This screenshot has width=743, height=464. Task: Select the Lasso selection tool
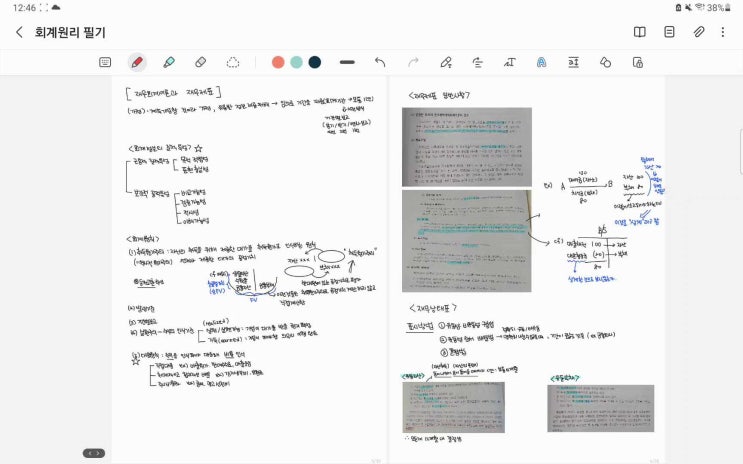pos(233,62)
